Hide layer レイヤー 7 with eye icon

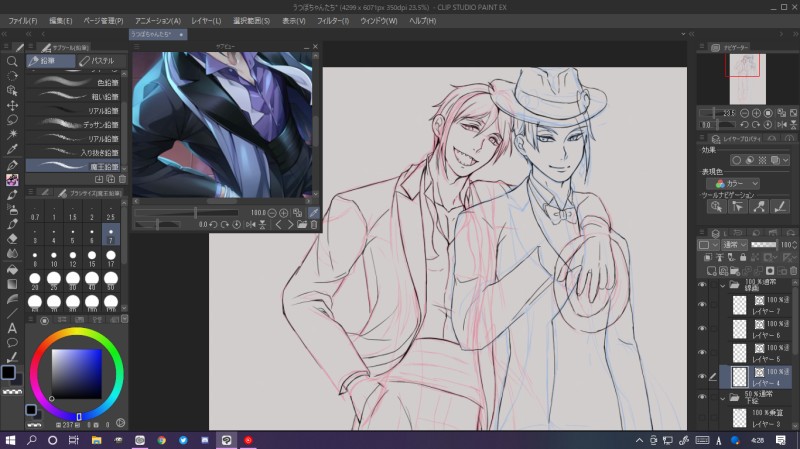(702, 306)
